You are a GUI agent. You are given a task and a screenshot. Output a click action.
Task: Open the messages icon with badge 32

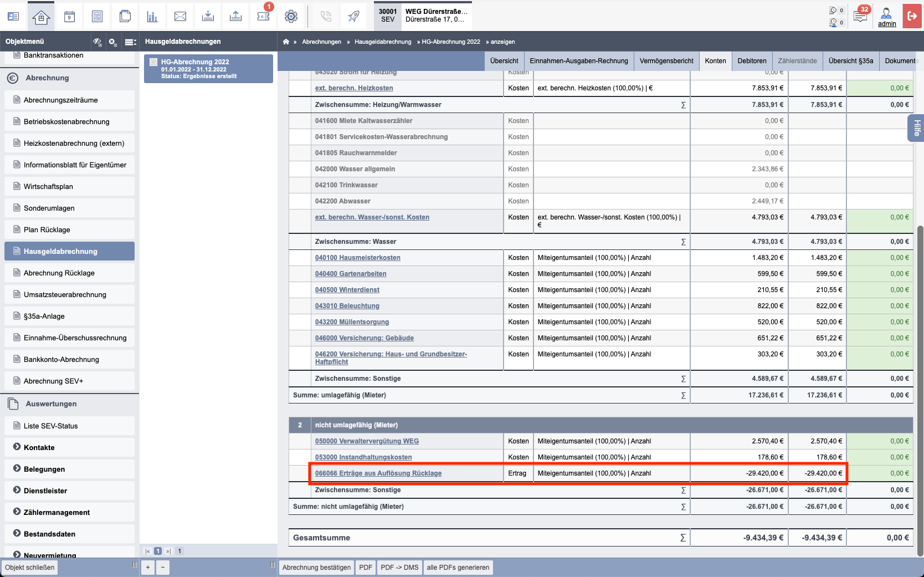coord(860,16)
